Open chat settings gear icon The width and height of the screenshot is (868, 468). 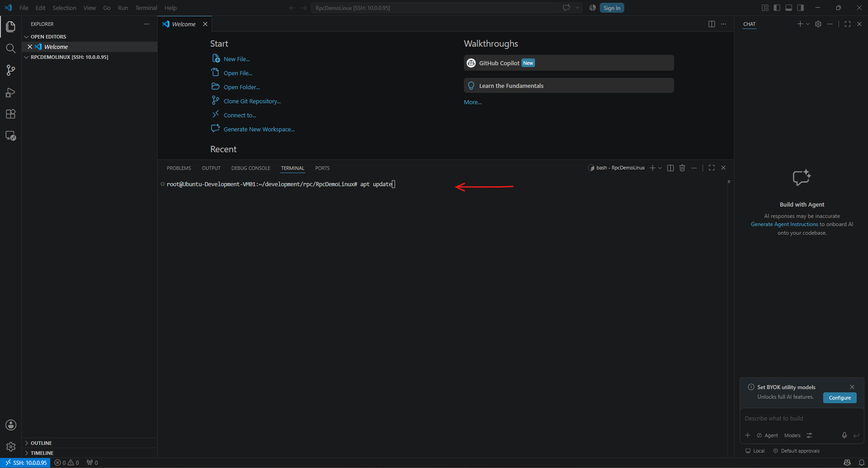818,24
